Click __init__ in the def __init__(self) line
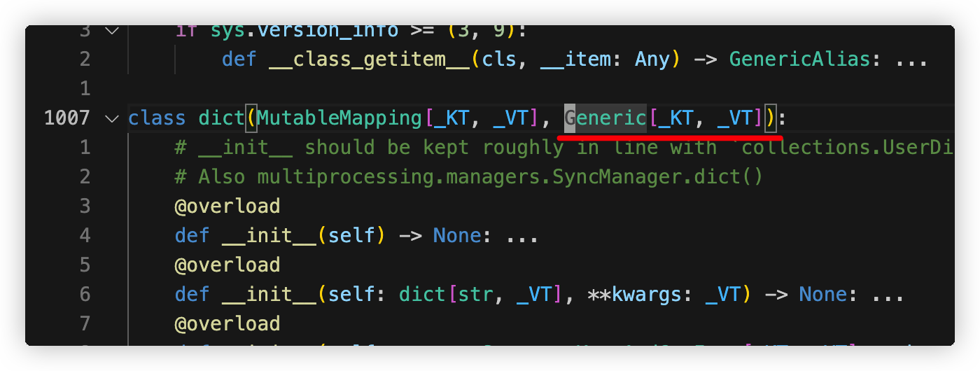The width and height of the screenshot is (980, 371). [269, 235]
